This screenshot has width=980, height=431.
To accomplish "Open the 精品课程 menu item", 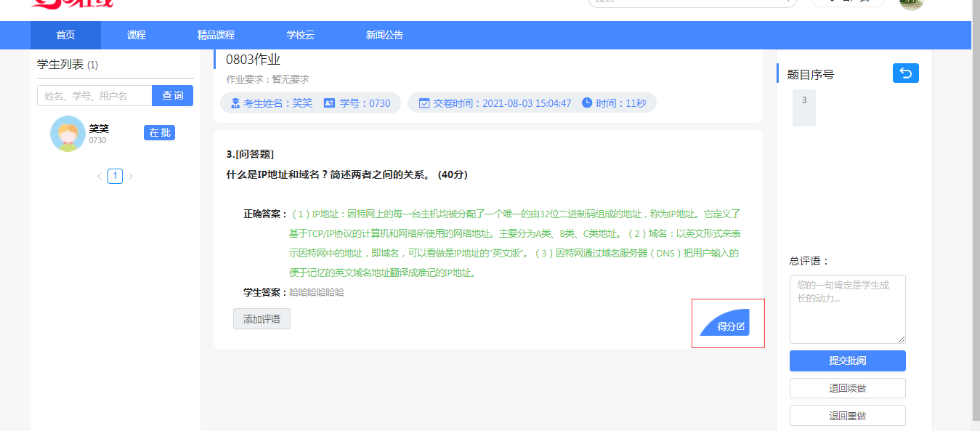I will 216,35.
